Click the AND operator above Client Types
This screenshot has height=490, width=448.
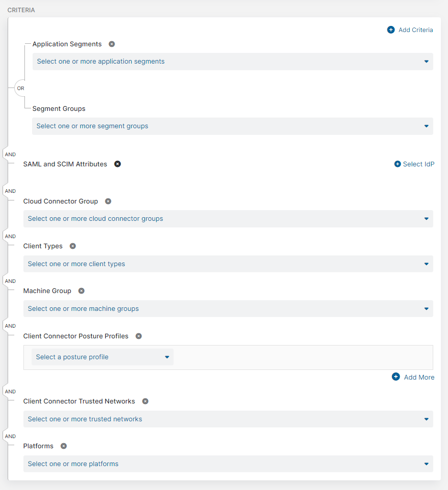[x=10, y=236]
